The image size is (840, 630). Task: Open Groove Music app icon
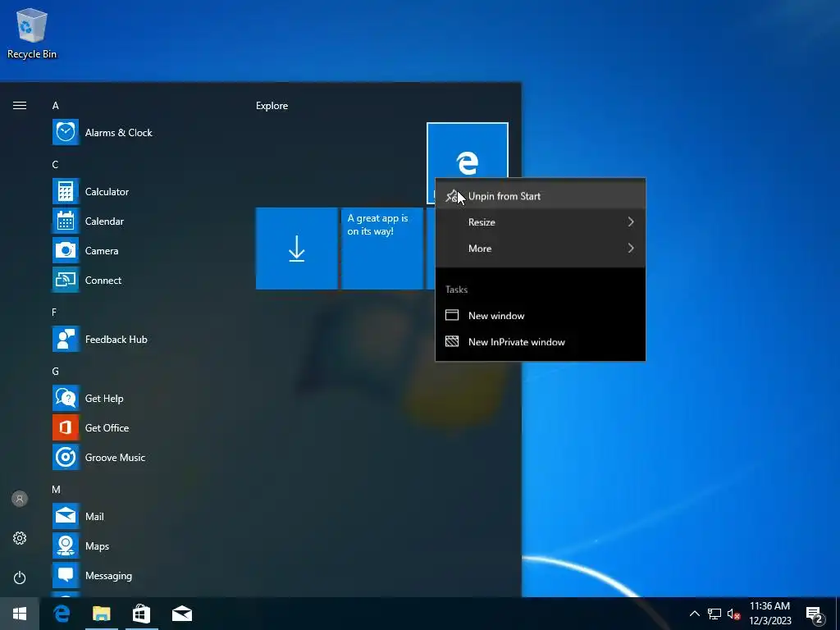tap(66, 457)
